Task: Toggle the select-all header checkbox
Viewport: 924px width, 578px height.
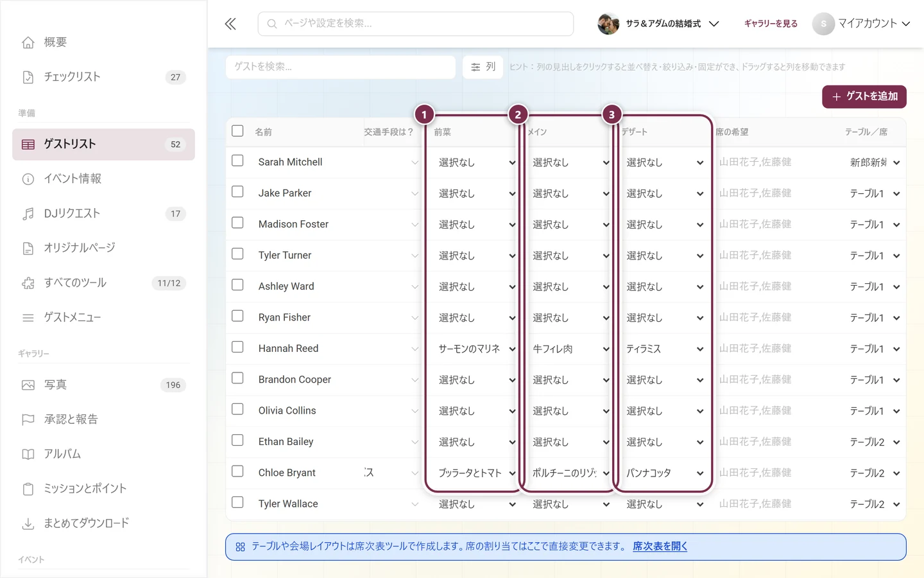Action: click(237, 131)
